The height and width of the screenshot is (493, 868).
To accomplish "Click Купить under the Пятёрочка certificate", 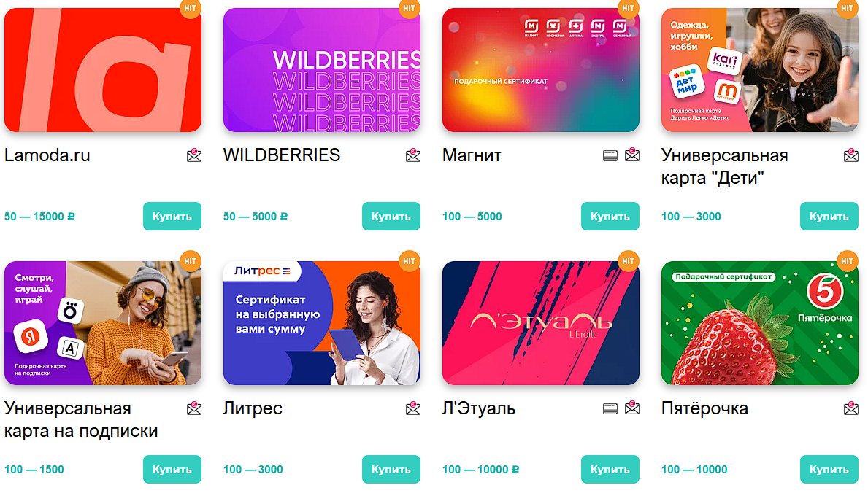I will (829, 469).
